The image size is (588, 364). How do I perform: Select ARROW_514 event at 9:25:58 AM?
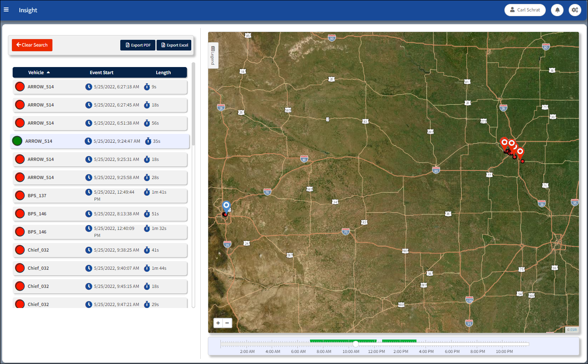100,177
